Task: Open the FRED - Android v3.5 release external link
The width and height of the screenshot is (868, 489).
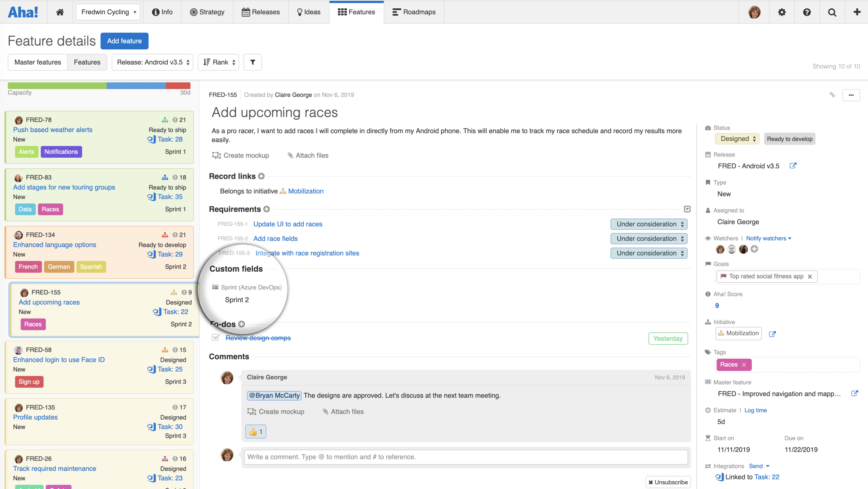Action: click(794, 166)
